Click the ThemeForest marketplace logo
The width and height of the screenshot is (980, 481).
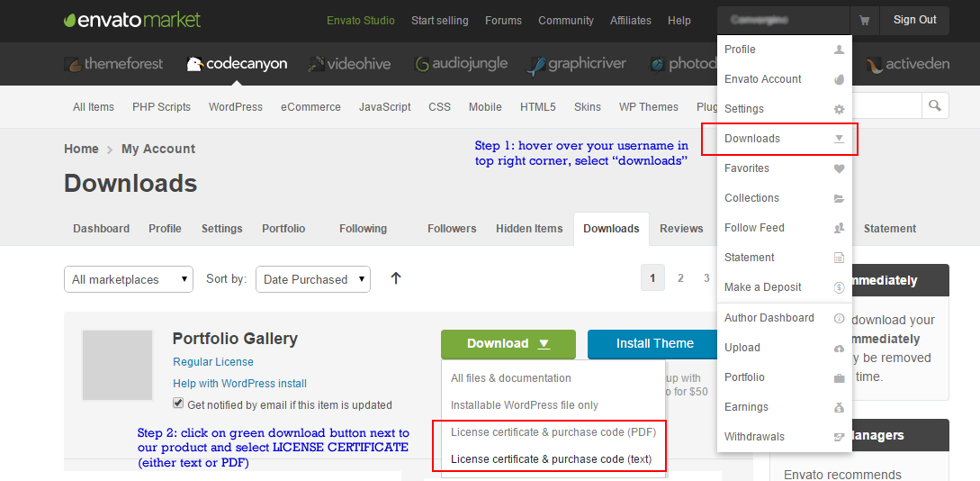113,64
